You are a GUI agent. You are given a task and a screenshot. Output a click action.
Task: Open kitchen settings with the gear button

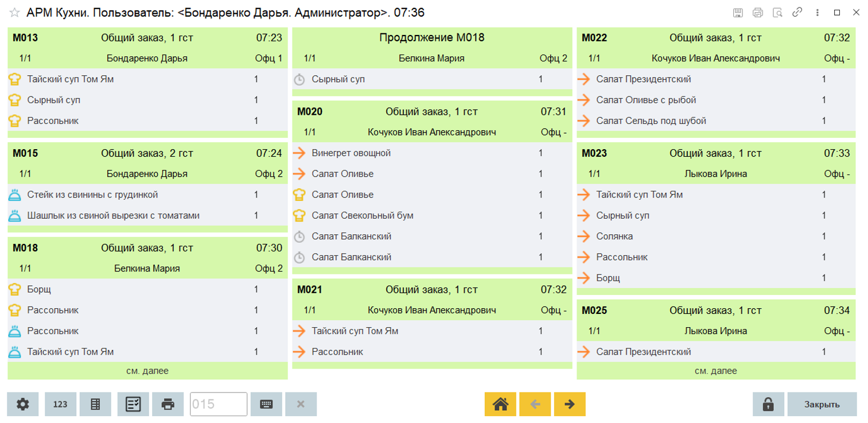pyautogui.click(x=22, y=404)
